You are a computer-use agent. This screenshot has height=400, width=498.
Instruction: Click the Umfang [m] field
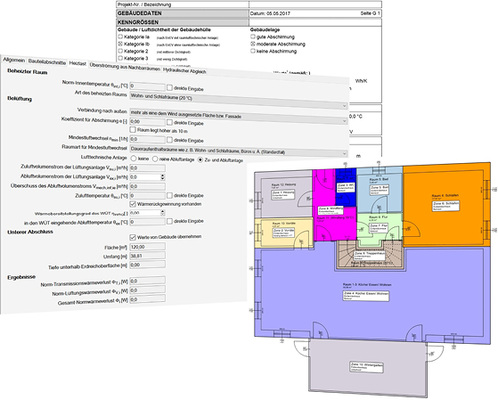tap(147, 256)
